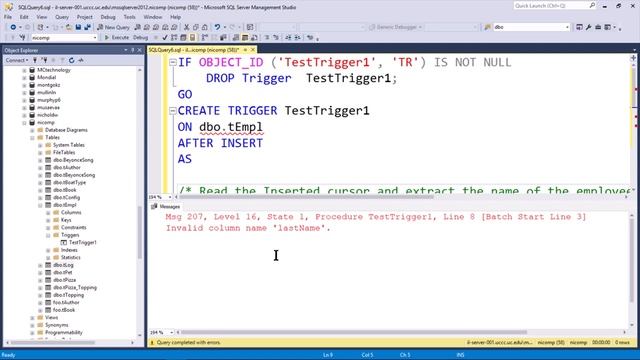Open the Query menu
The height and width of the screenshot is (360, 640).
[62, 17]
